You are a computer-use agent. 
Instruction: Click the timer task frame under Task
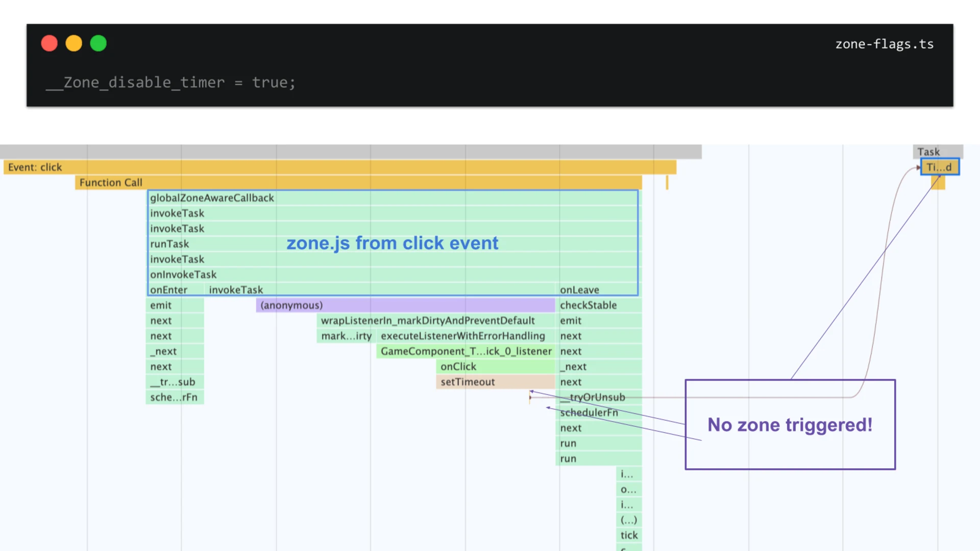(x=939, y=167)
